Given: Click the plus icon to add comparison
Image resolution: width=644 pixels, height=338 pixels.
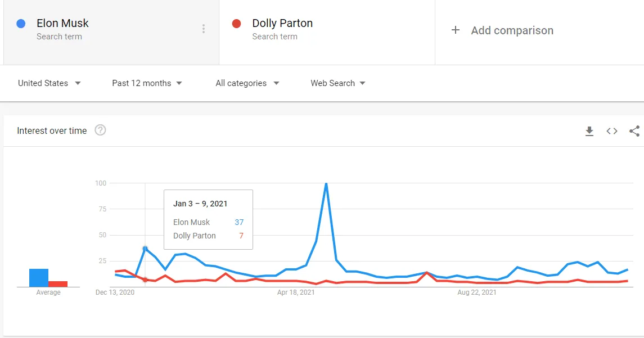Looking at the screenshot, I should click(456, 30).
